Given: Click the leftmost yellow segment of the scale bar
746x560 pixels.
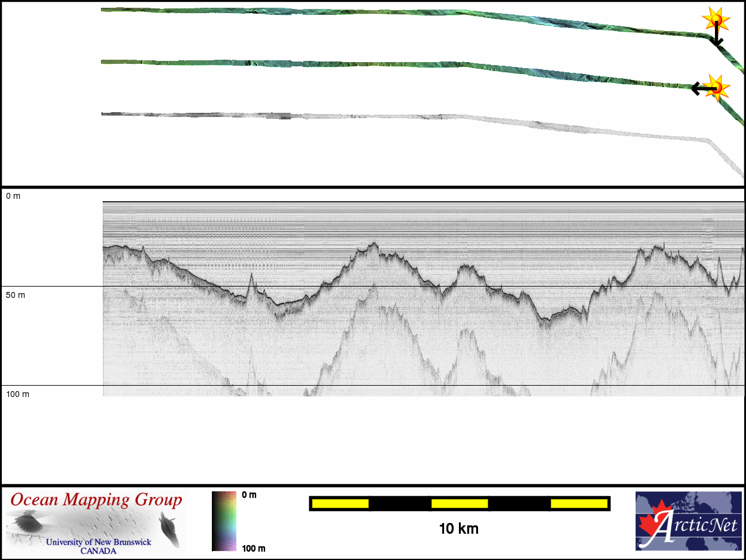Looking at the screenshot, I should (x=340, y=503).
